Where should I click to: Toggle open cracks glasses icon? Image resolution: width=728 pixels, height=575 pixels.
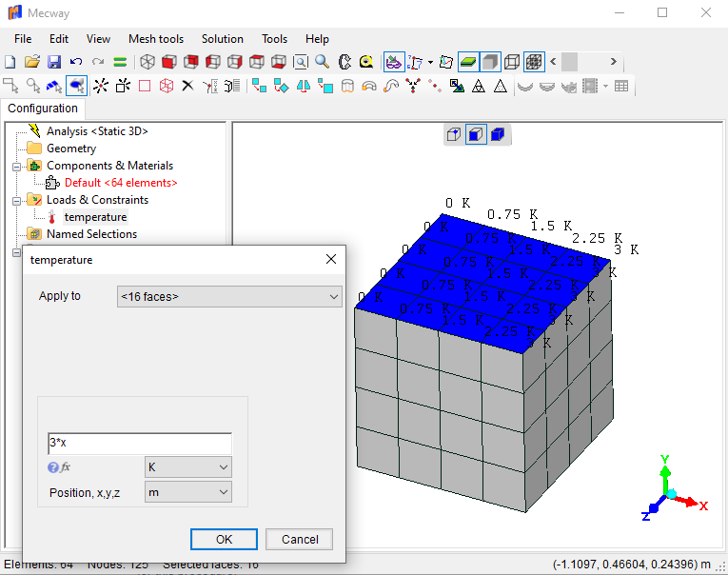click(x=394, y=62)
